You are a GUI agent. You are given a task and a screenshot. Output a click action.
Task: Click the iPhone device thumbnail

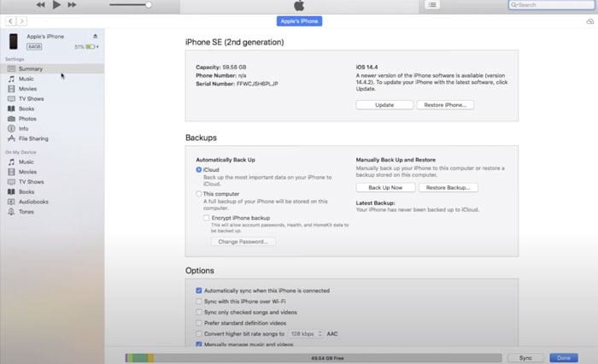pos(14,41)
